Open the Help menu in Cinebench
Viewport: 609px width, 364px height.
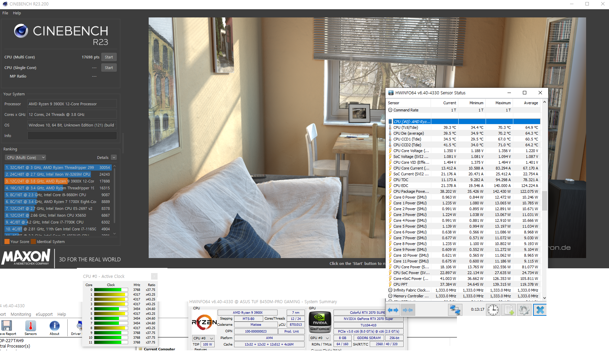coord(17,13)
